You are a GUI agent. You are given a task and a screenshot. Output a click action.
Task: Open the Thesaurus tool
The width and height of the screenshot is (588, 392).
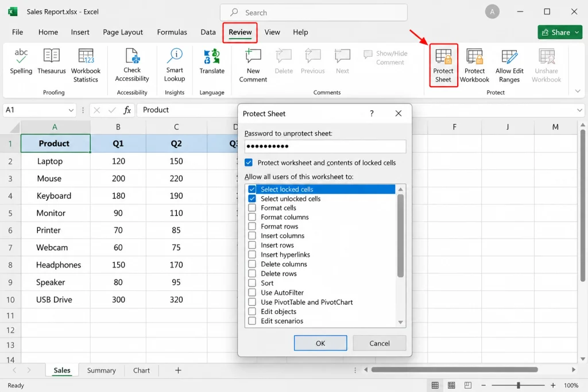pos(51,61)
